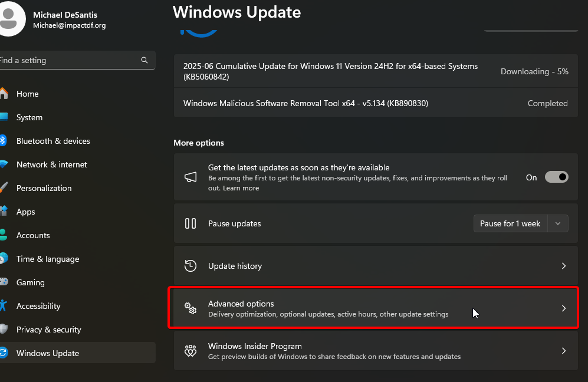Click the More options heading

(199, 143)
